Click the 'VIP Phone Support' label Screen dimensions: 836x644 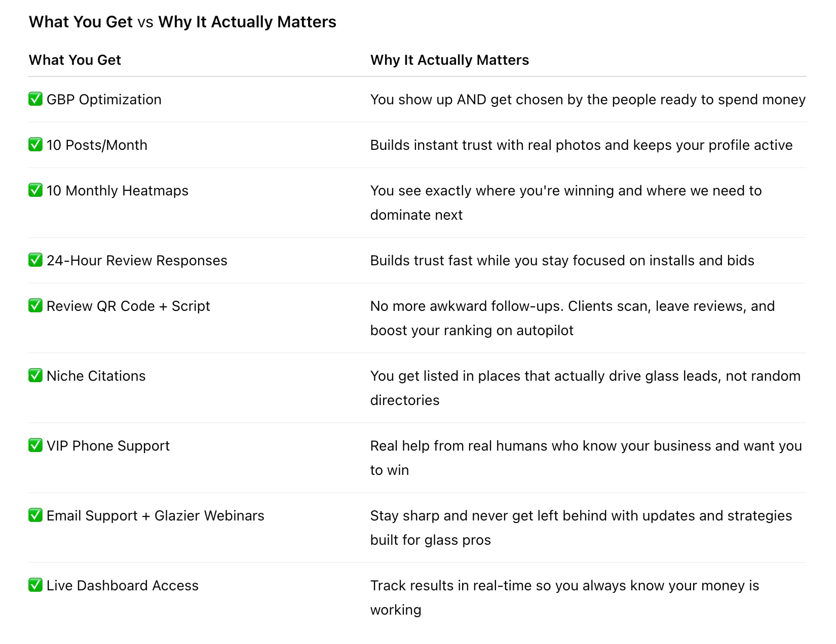tap(108, 446)
